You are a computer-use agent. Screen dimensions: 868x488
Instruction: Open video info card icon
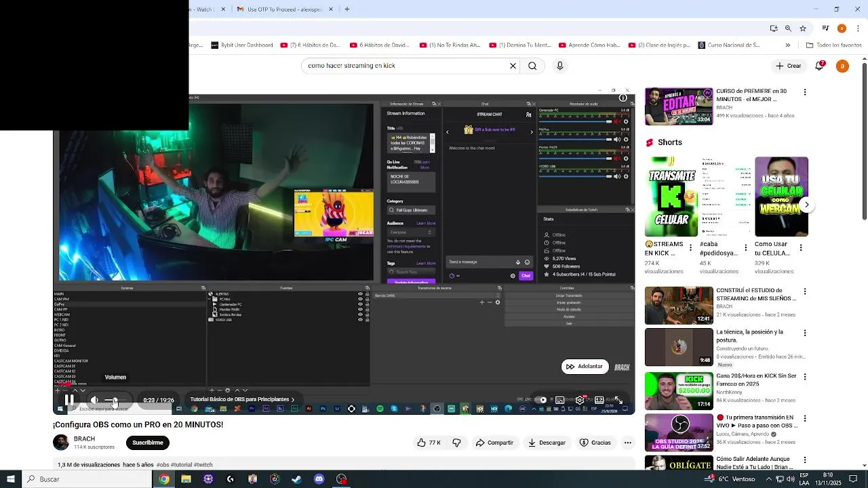623,98
